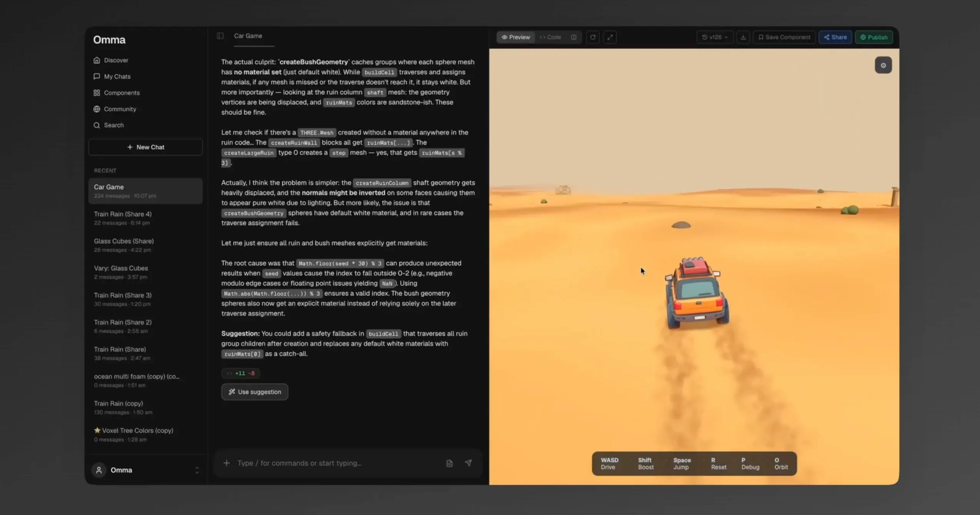980x515 pixels.
Task: Open the v126 version dropdown
Action: [x=715, y=37]
